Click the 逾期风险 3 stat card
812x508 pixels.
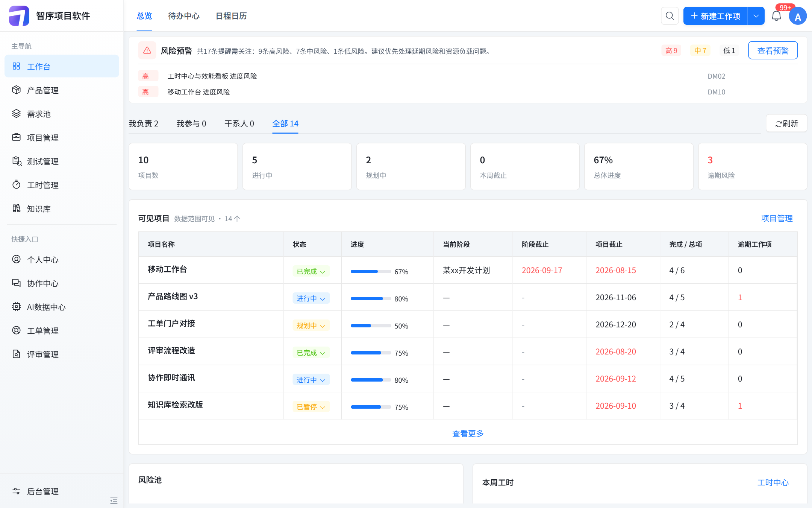[x=753, y=167]
